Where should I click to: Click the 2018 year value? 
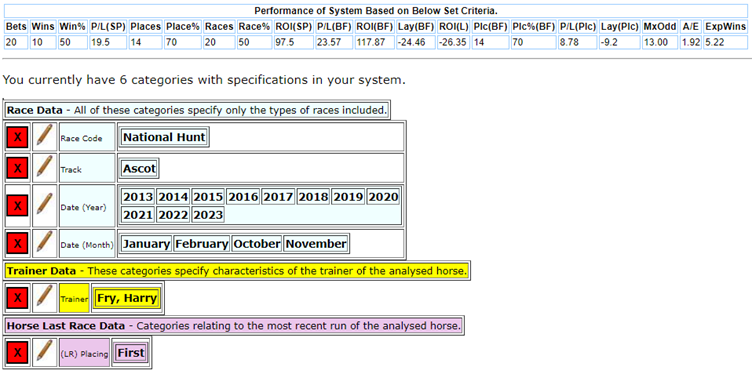click(313, 197)
